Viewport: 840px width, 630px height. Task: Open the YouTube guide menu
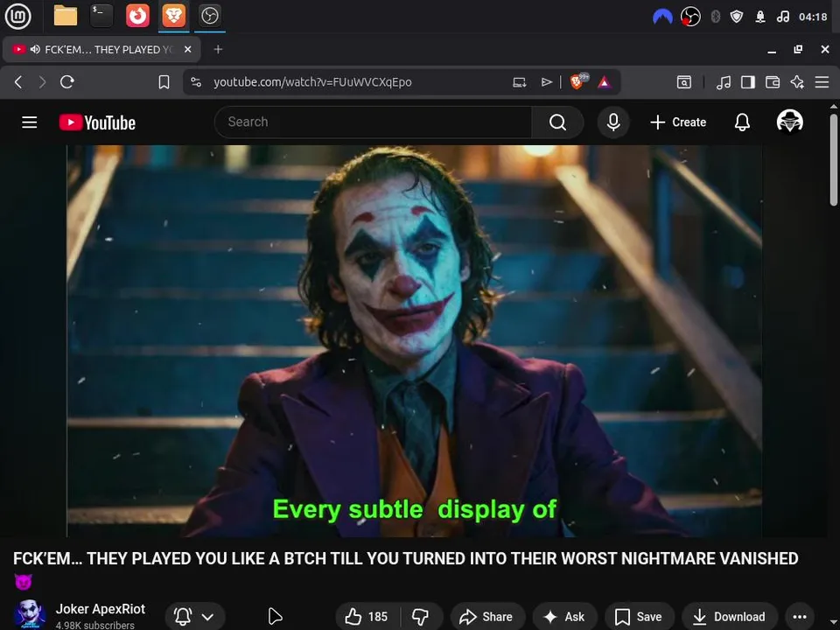(x=30, y=122)
